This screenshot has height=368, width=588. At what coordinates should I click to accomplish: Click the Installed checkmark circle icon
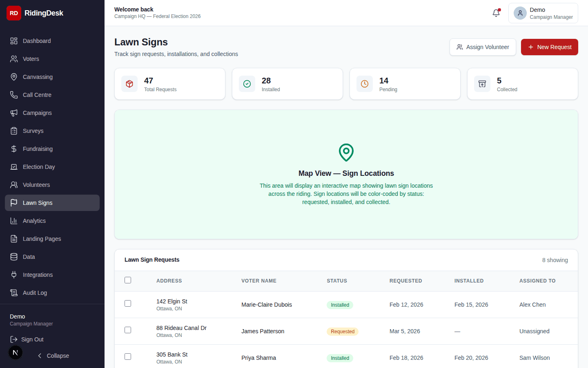click(247, 84)
